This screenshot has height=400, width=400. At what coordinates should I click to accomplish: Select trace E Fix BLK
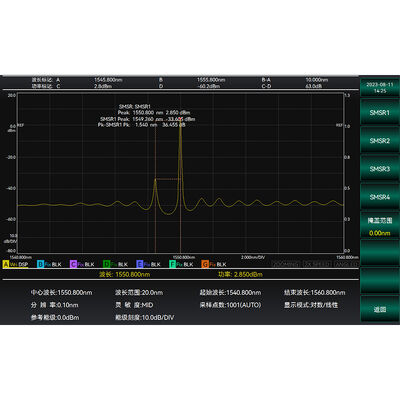(148, 264)
